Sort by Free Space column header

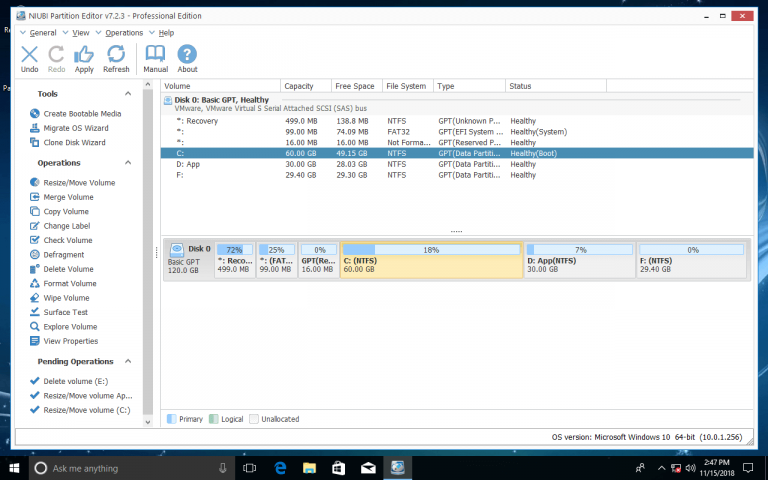click(x=357, y=86)
